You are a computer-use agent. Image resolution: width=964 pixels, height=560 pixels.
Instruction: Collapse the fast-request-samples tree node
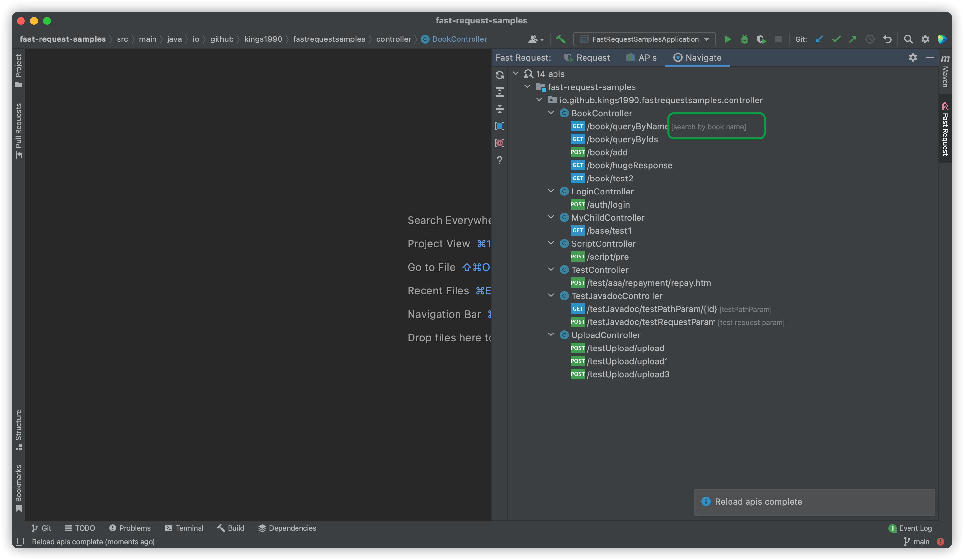527,87
